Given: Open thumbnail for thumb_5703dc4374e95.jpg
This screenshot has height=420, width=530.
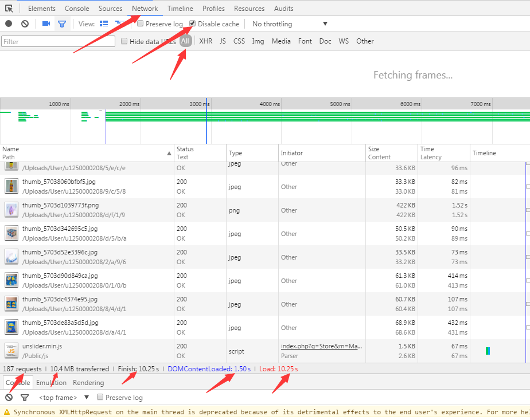Looking at the screenshot, I should 11,304.
